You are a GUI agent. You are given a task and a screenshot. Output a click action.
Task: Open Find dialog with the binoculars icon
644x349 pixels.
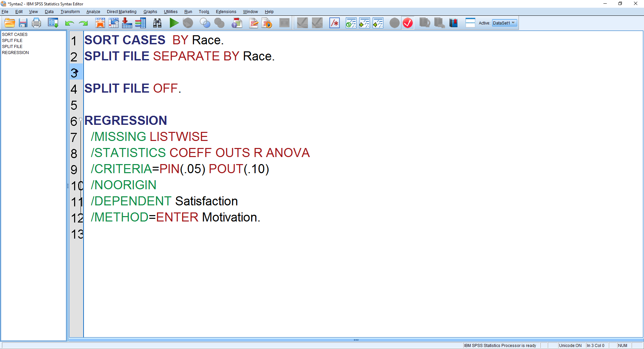coord(157,23)
